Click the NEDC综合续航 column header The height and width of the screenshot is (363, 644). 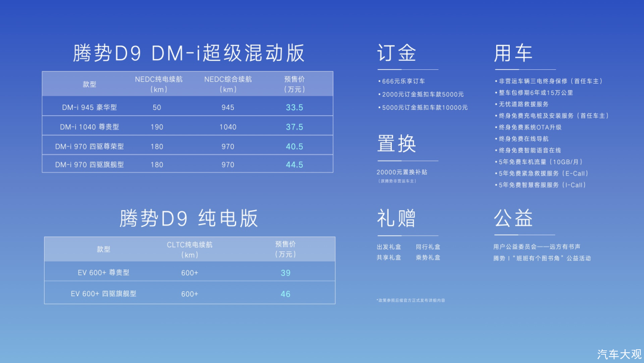tap(228, 84)
